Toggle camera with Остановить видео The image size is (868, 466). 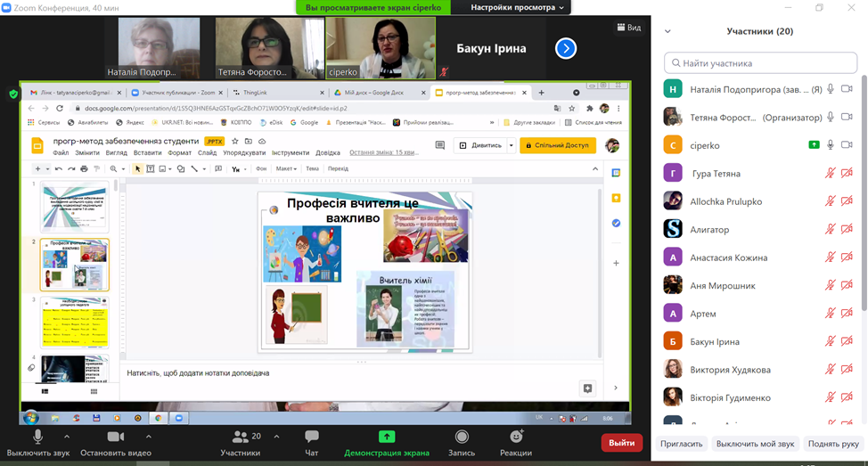pyautogui.click(x=115, y=437)
